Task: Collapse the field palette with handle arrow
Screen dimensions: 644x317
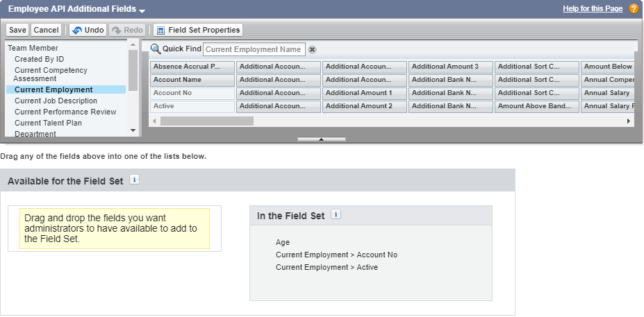Action: click(322, 139)
